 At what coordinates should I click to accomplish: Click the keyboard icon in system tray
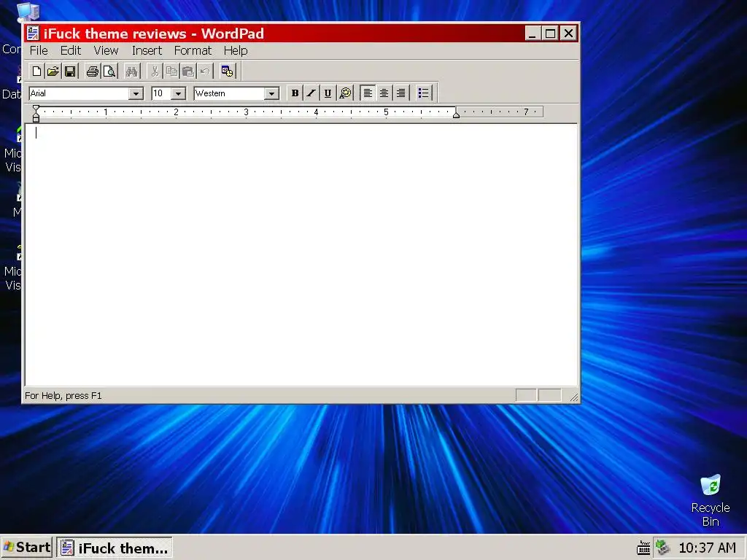[643, 548]
